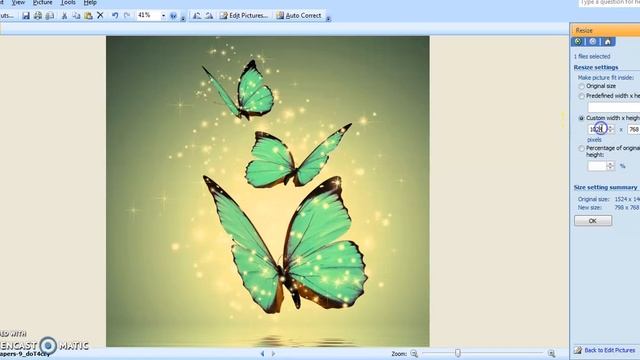Open the Help menu
Image resolution: width=640 pixels, height=360 pixels.
tap(90, 3)
